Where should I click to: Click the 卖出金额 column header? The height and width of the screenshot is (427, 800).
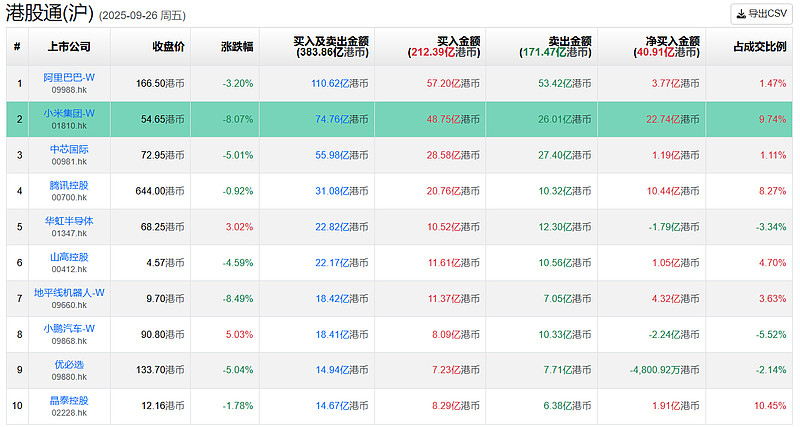(555, 46)
